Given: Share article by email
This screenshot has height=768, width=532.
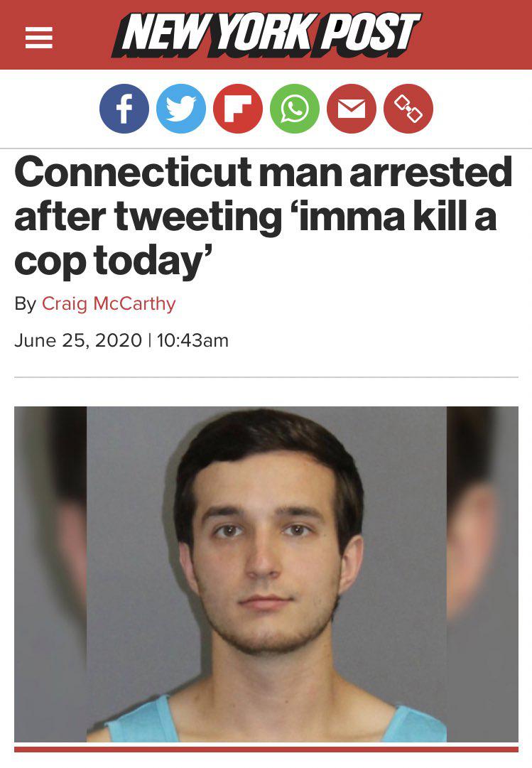Looking at the screenshot, I should (x=352, y=109).
